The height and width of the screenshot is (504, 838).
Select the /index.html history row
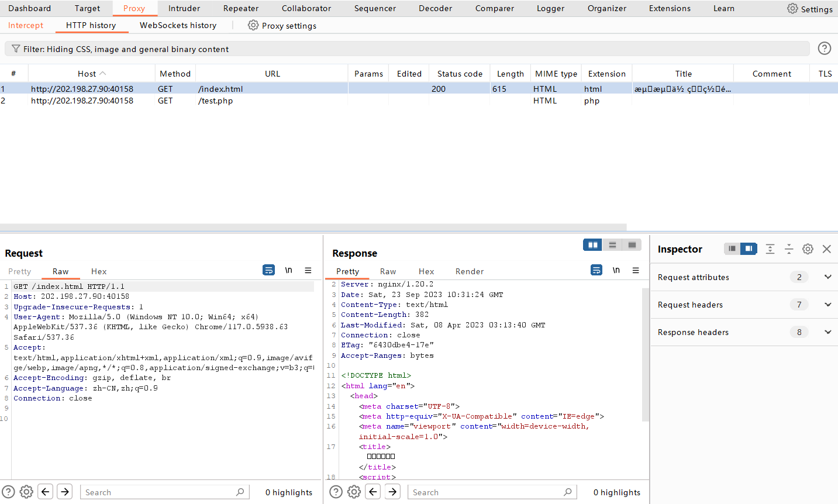click(419, 89)
